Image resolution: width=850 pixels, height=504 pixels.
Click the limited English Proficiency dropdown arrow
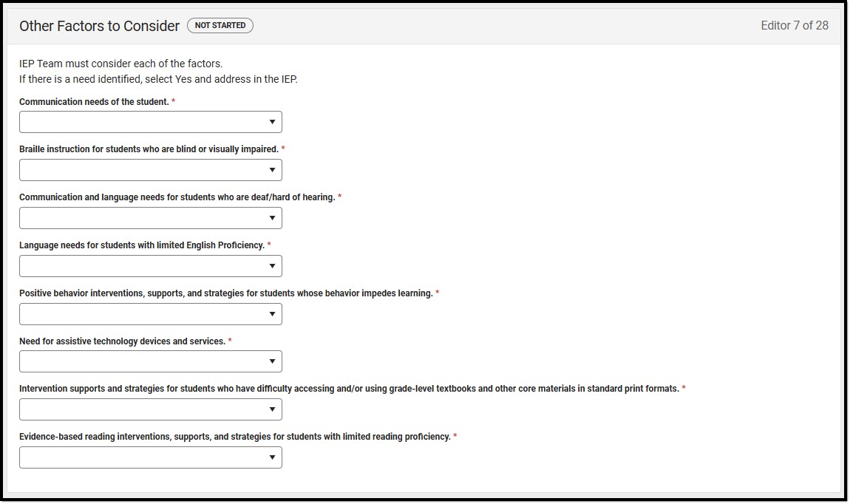[272, 266]
